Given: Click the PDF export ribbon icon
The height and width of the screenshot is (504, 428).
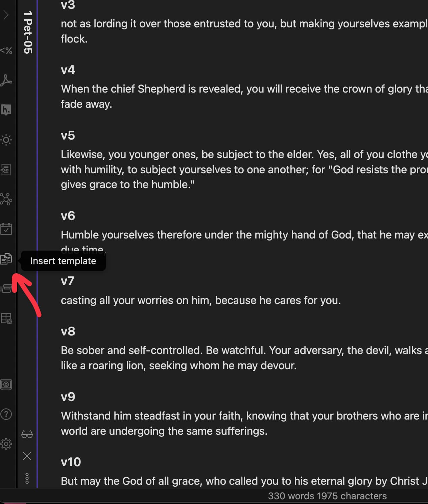Looking at the screenshot, I should pos(6,80).
